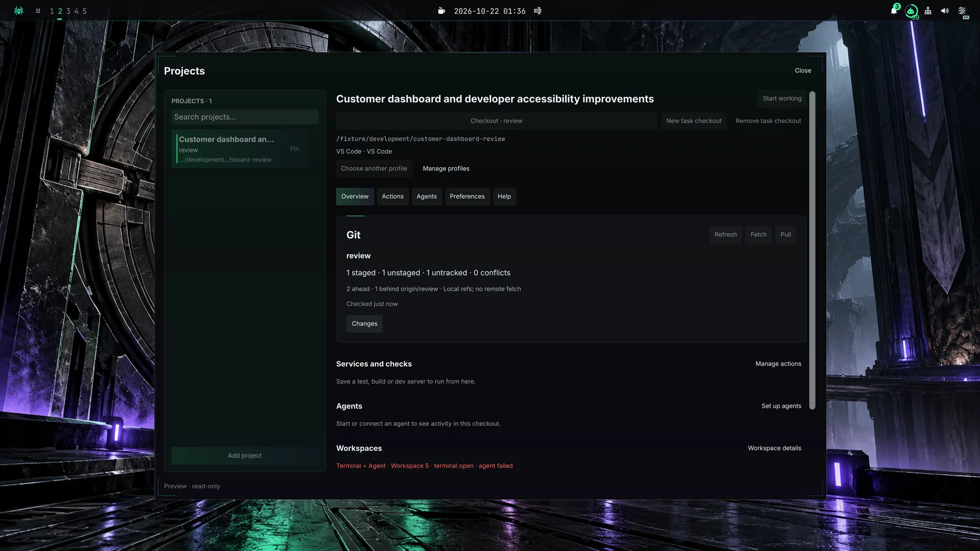Viewport: 980px width, 551px height.
Task: Click the Git Fetch button
Action: click(758, 235)
